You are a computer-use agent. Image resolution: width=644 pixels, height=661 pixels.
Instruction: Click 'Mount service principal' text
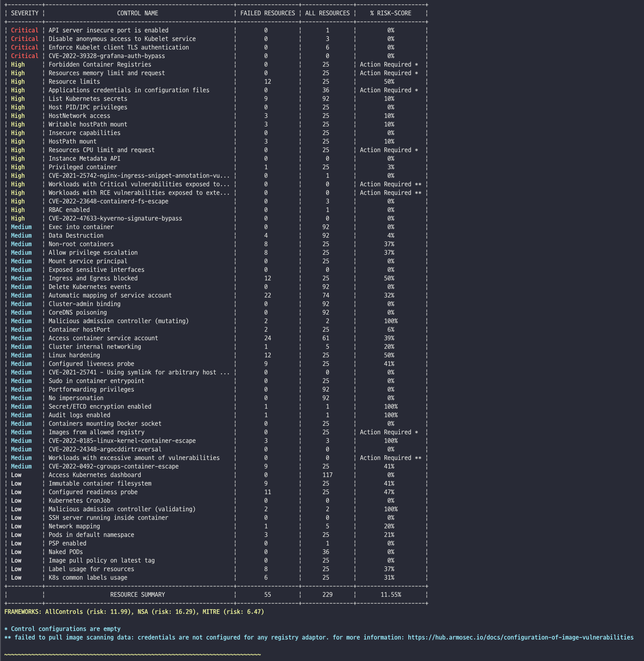[88, 261]
